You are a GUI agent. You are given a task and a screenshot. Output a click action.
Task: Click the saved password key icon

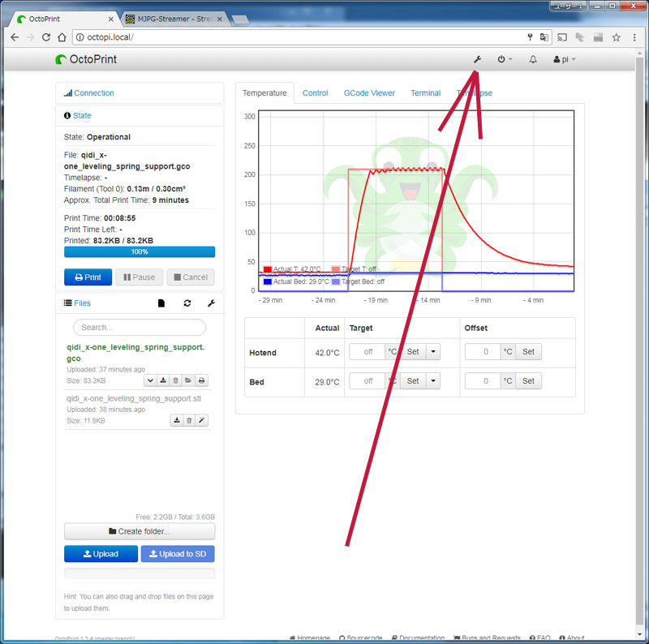[x=530, y=37]
